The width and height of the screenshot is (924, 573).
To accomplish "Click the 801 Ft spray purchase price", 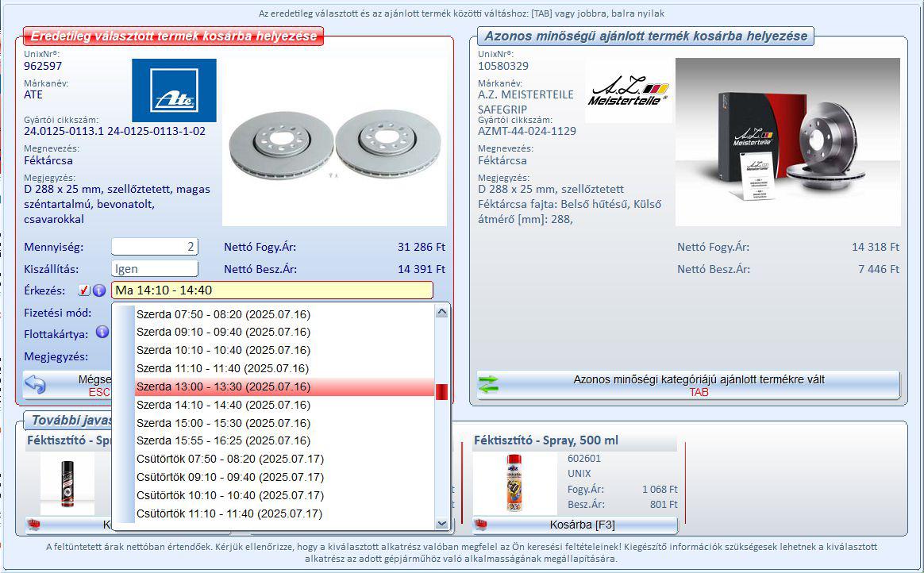I will [x=664, y=505].
